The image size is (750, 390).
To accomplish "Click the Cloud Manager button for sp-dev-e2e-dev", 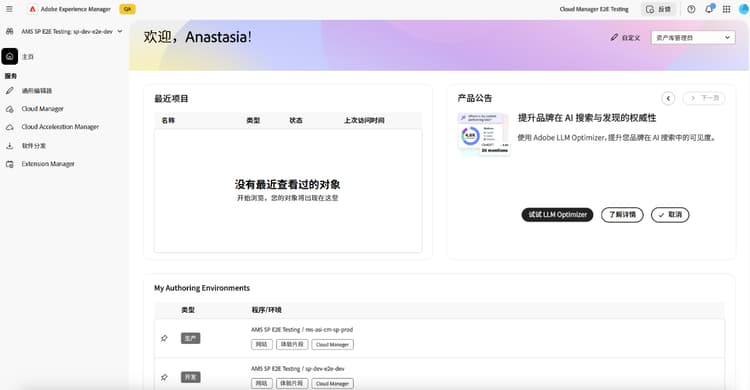I will click(332, 383).
